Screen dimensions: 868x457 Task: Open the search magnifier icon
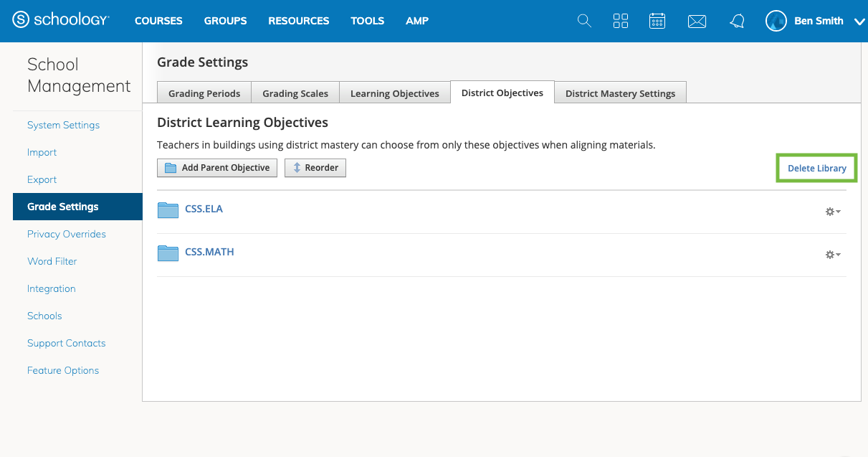584,21
